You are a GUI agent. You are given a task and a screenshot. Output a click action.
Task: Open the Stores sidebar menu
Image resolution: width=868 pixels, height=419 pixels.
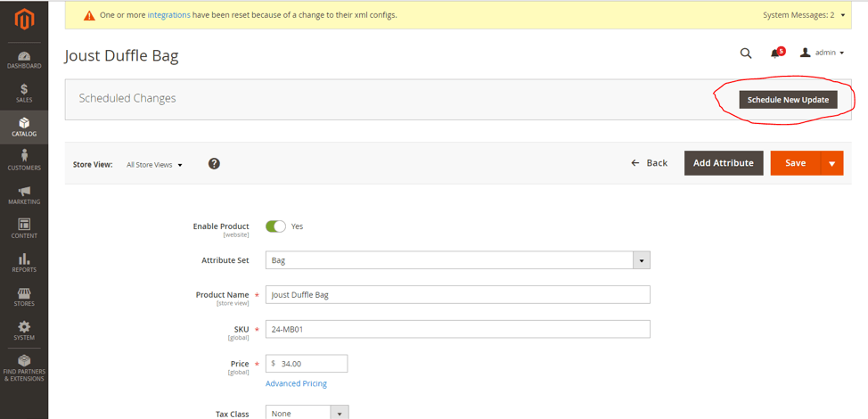(24, 297)
